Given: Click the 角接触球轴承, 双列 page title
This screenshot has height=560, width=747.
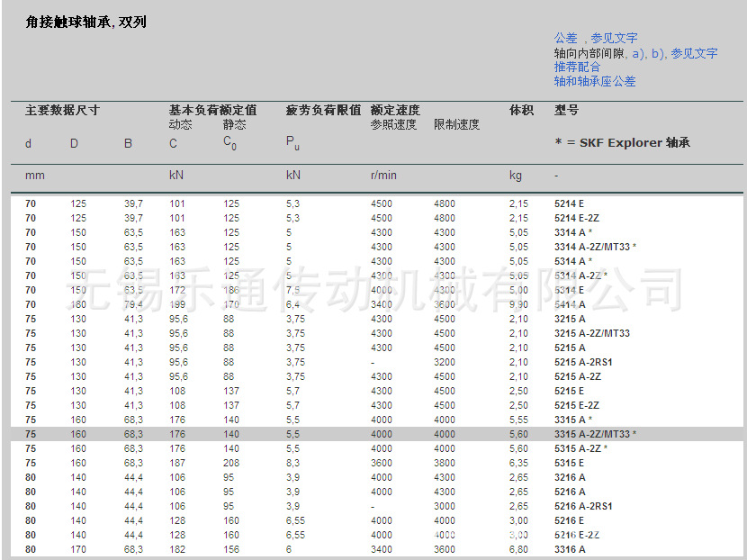Looking at the screenshot, I should tap(85, 22).
